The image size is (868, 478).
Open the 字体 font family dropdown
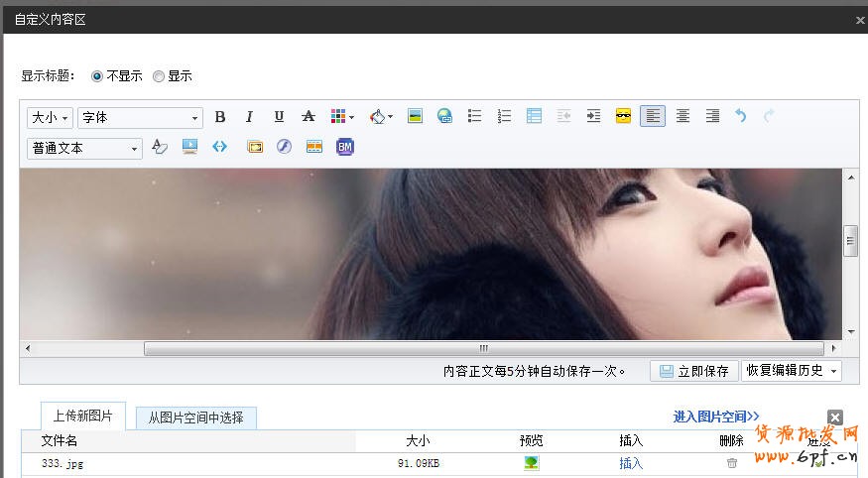click(140, 118)
